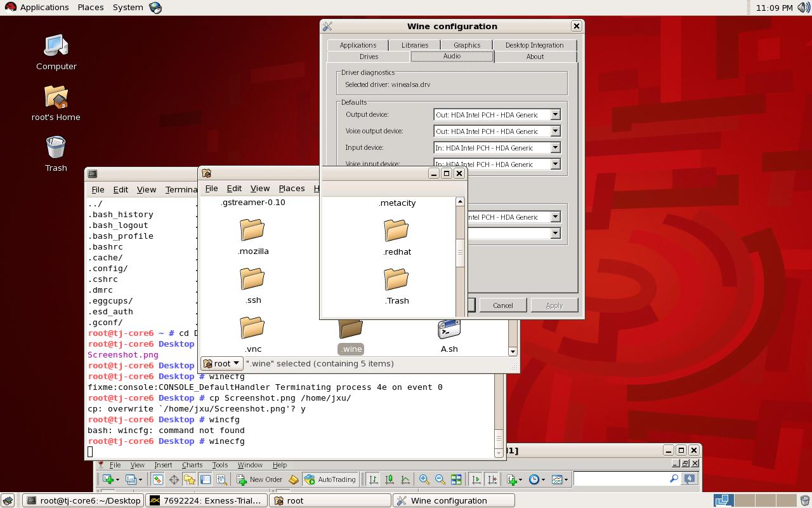Viewport: 812px width, 508px height.
Task: Click the 11:09 PM clock in top panel
Action: pyautogui.click(x=774, y=8)
